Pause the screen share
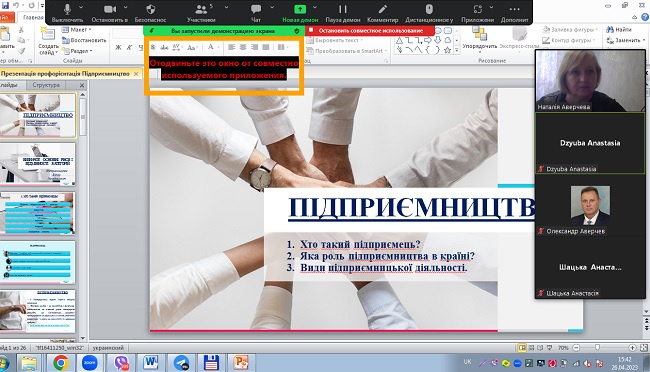Image resolution: width=650 pixels, height=372 pixels. click(x=343, y=12)
